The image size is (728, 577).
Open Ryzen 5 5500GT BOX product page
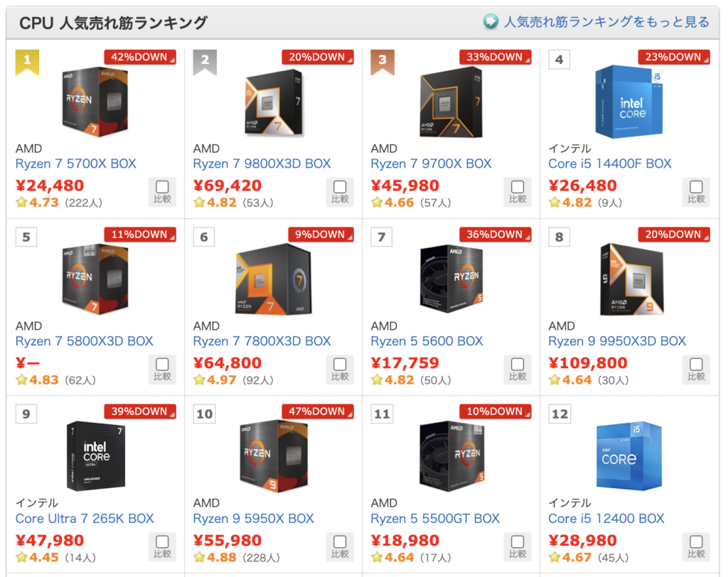(435, 518)
